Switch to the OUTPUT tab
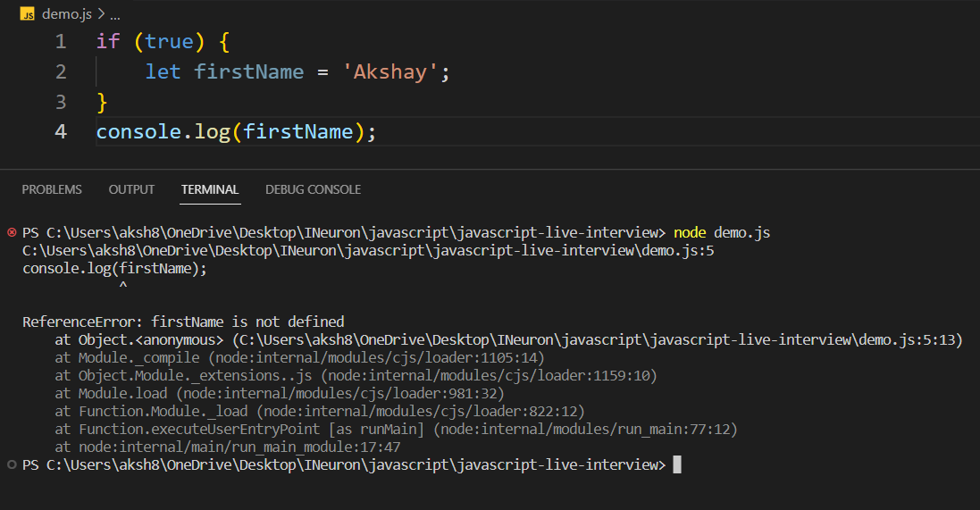 [x=131, y=189]
